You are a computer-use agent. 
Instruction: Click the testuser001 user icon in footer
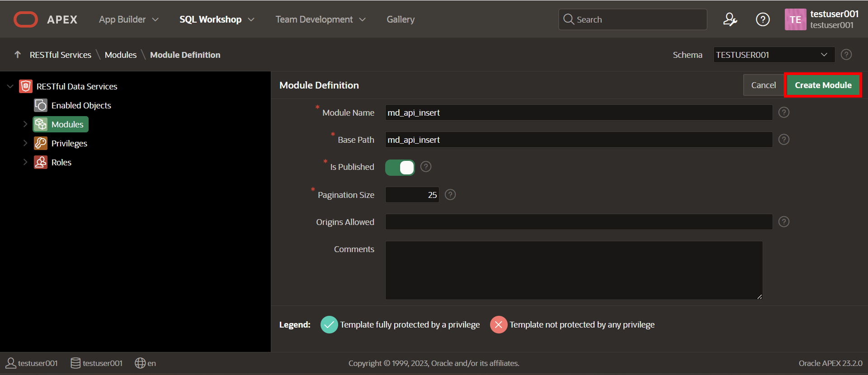pyautogui.click(x=11, y=363)
